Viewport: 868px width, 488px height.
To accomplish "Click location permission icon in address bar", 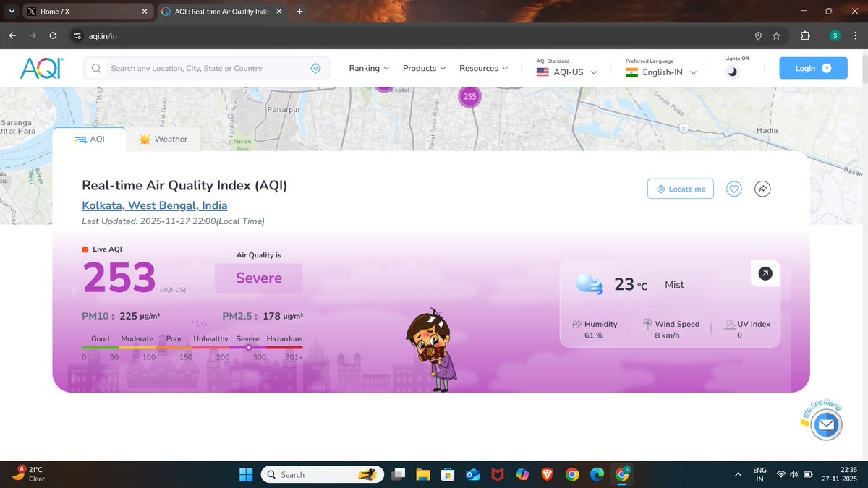I will (x=757, y=35).
